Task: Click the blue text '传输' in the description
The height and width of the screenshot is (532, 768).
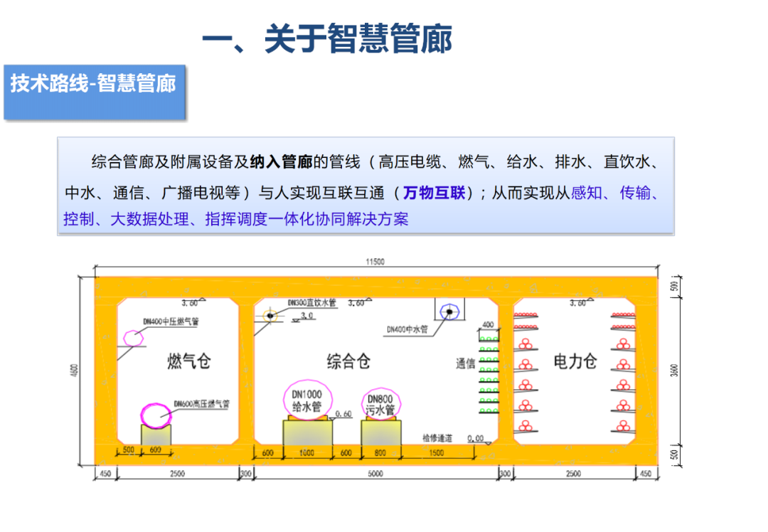Action: click(635, 193)
